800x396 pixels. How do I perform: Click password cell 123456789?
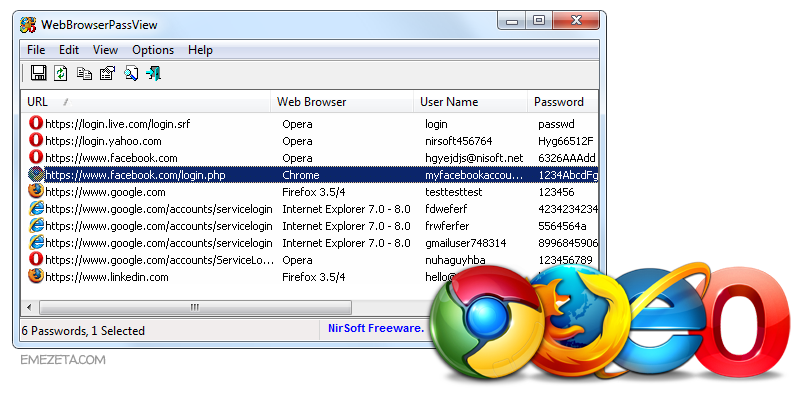(x=565, y=260)
